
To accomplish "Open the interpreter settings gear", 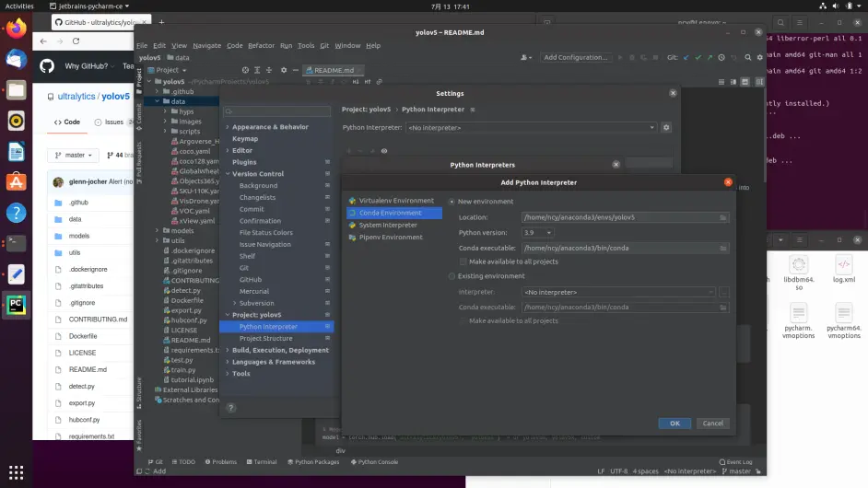I will pos(666,128).
